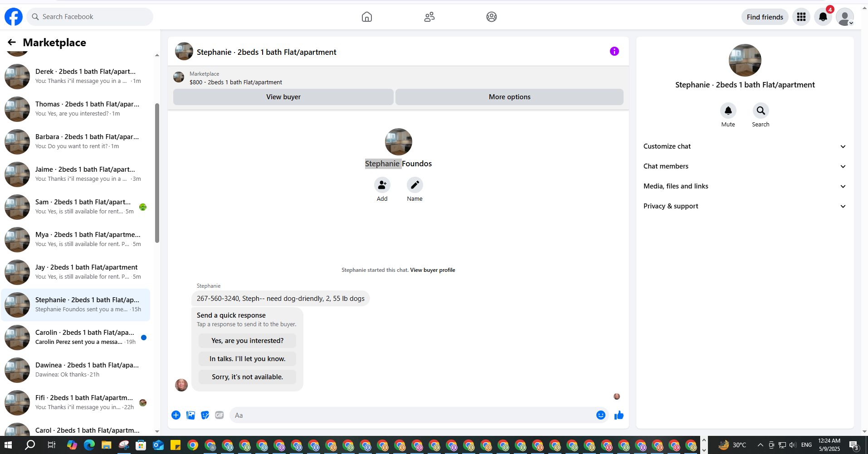The height and width of the screenshot is (454, 868).
Task: Expand Privacy & support section
Action: click(745, 206)
